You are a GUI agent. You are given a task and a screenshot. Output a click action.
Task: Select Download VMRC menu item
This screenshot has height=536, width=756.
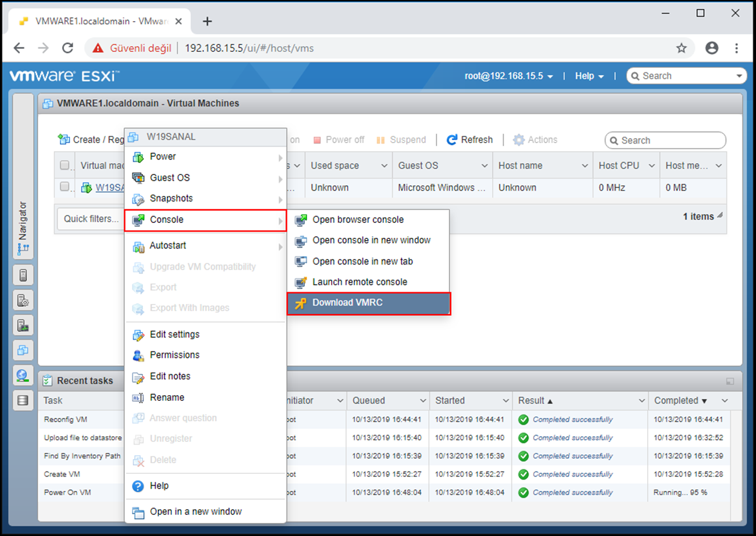coord(369,303)
